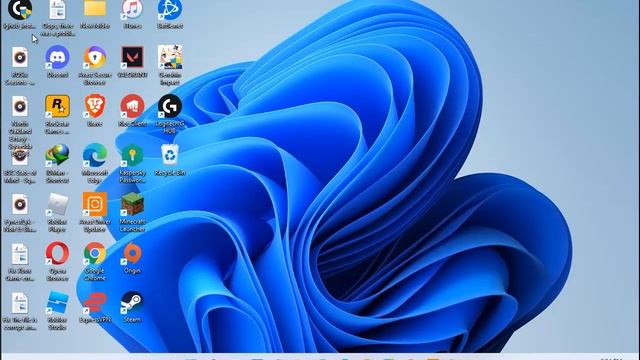The height and width of the screenshot is (360, 640).
Task: Select the Origin shortcut
Action: click(x=132, y=257)
